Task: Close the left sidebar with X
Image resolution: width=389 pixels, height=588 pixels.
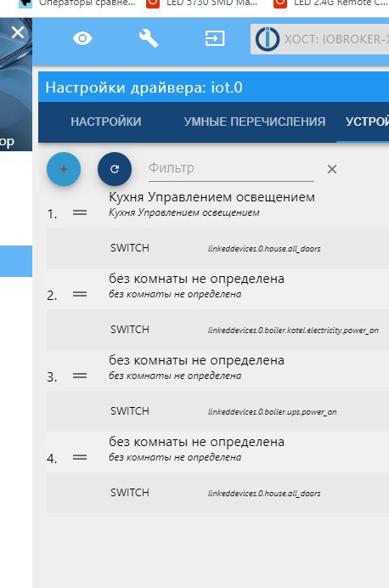Action: pyautogui.click(x=18, y=32)
